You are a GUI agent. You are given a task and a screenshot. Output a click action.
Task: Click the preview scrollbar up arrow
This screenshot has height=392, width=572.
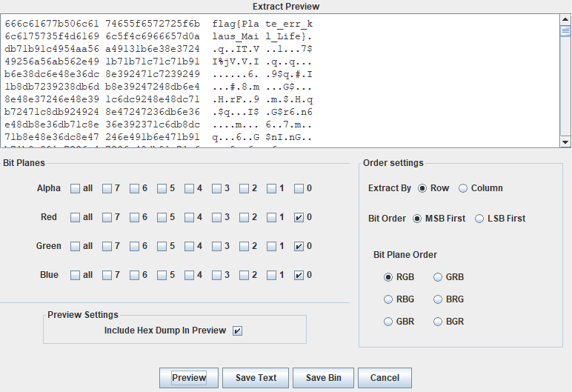(x=565, y=20)
